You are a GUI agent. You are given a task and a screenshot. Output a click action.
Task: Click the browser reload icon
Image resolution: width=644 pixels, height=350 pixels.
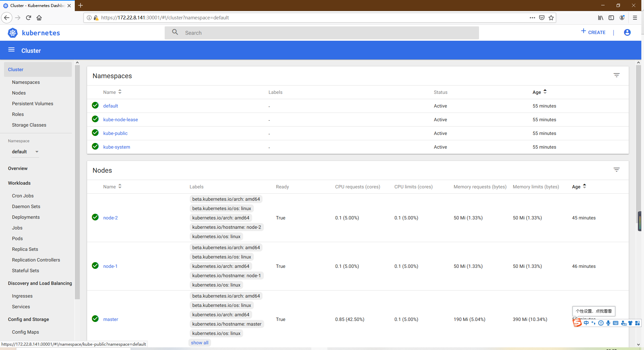[28, 18]
